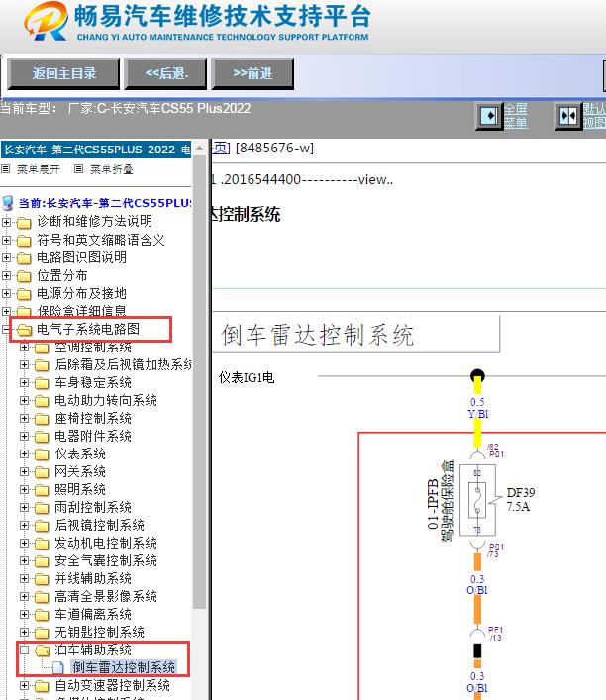Image resolution: width=606 pixels, height=700 pixels.
Task: Click the document icon of 倒车雷达控制系统
Action: [x=58, y=667]
